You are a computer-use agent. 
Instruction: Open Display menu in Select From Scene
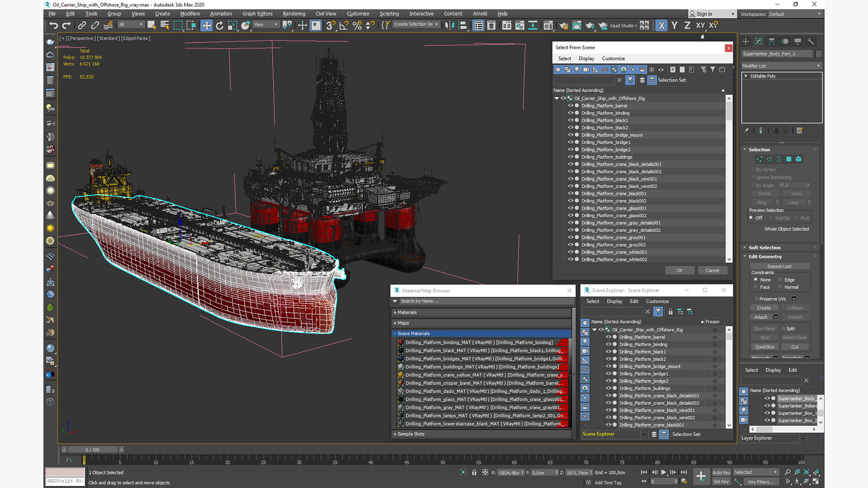click(x=586, y=58)
